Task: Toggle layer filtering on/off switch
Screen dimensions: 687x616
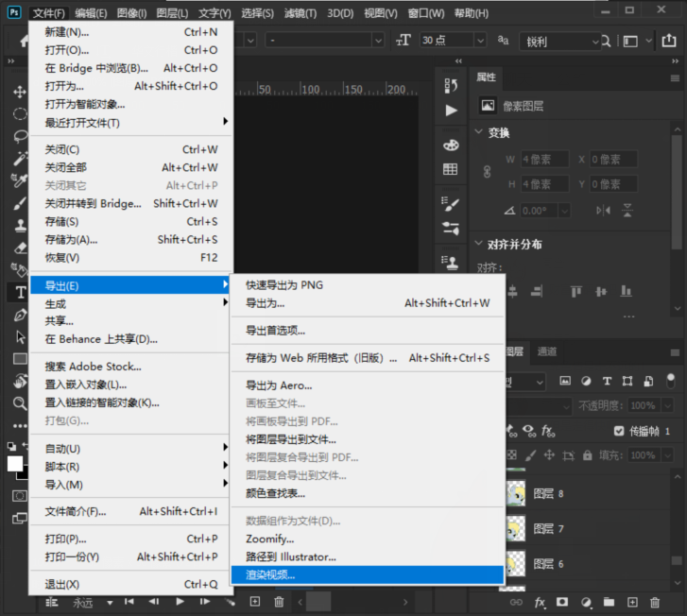Action: pyautogui.click(x=670, y=381)
